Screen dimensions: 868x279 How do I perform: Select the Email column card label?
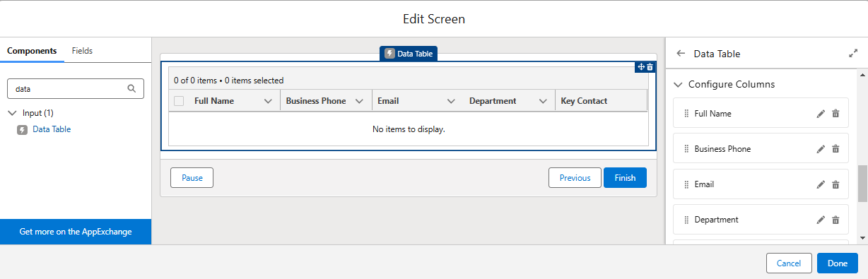tap(704, 184)
